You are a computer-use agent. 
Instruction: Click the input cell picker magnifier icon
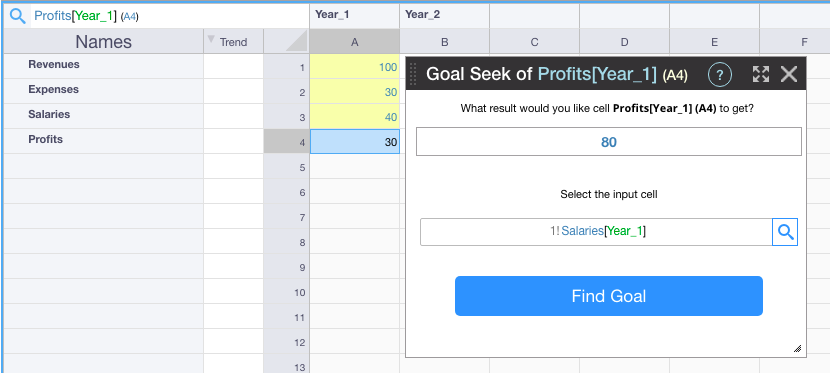coord(785,232)
